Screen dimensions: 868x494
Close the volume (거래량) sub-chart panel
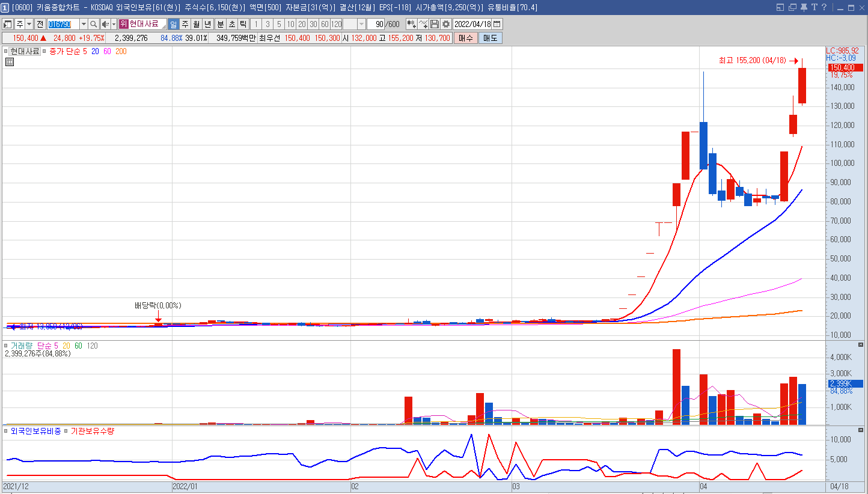pyautogui.click(x=860, y=345)
